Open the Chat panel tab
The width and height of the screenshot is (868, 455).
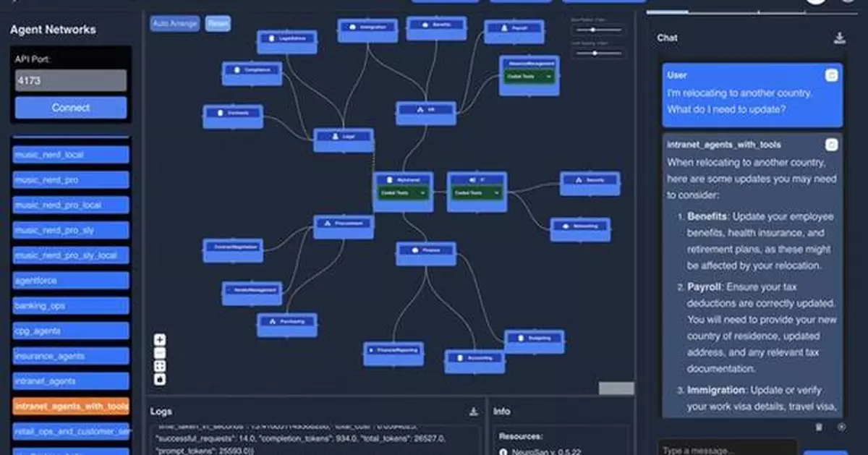pos(667,38)
